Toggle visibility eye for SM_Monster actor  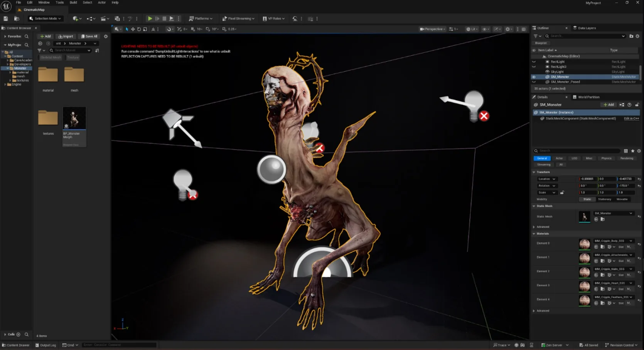click(x=534, y=77)
